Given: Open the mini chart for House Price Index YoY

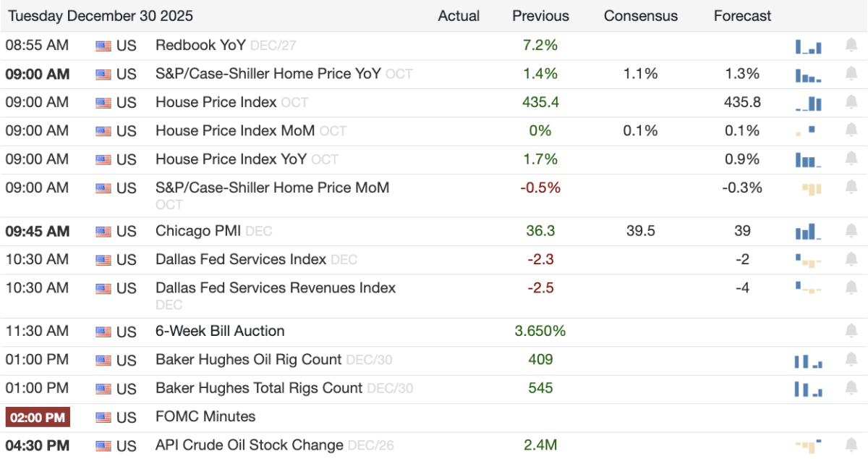Looking at the screenshot, I should 808,160.
